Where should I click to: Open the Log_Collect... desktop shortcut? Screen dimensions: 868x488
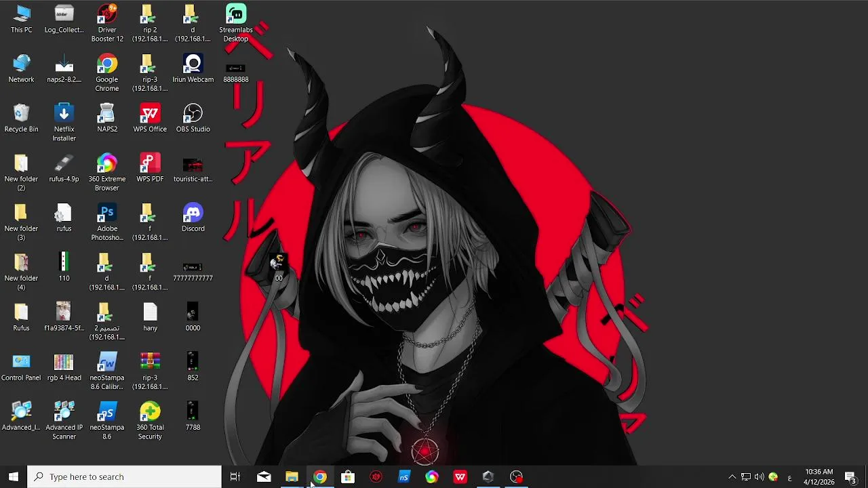64,19
